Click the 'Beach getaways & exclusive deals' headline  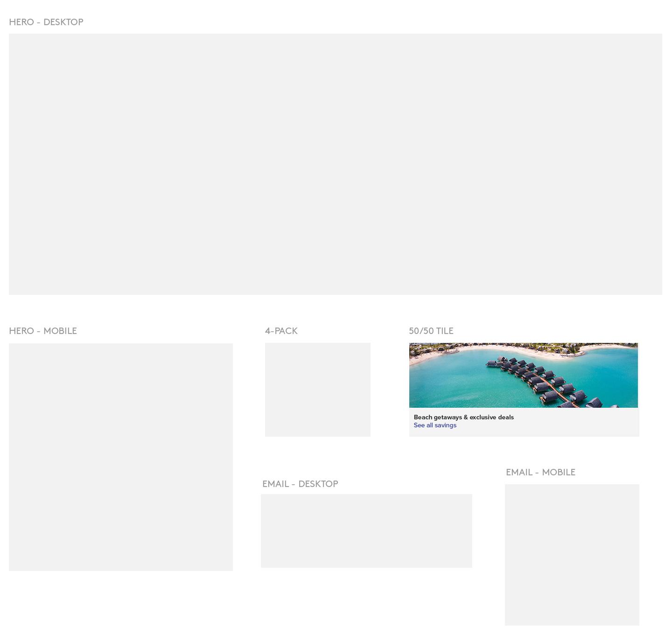click(x=463, y=418)
